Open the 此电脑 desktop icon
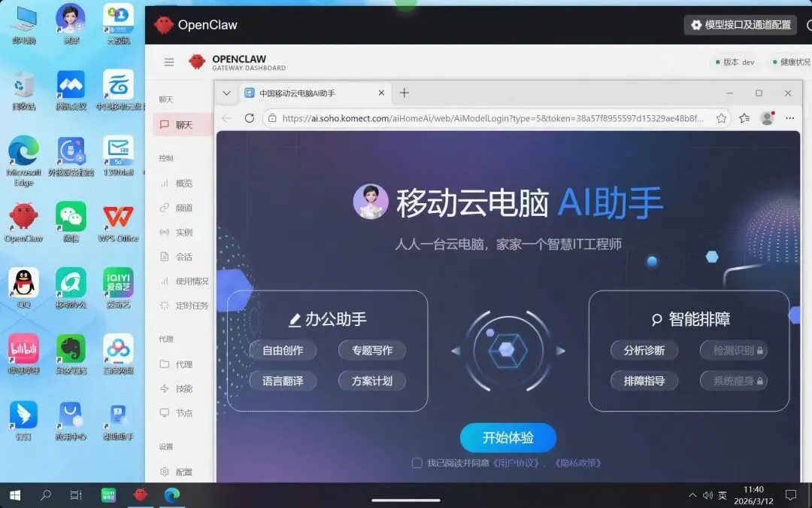The image size is (812, 508). (x=23, y=23)
